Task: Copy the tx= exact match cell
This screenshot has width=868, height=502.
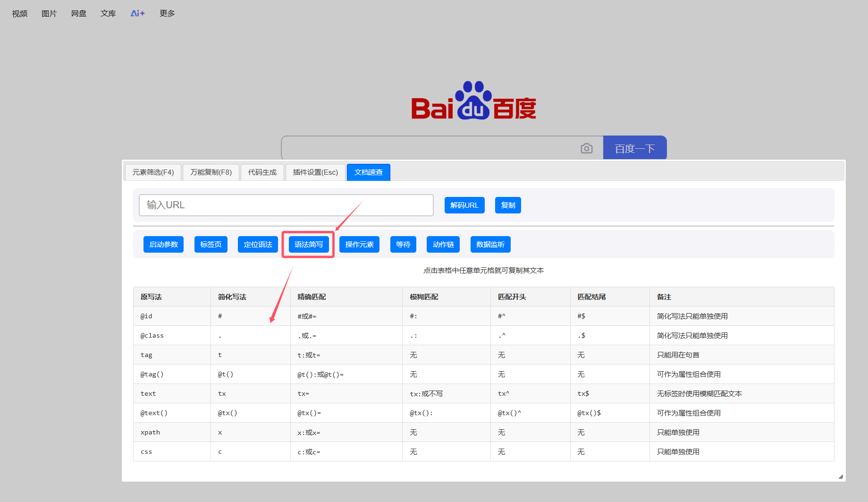Action: click(346, 393)
